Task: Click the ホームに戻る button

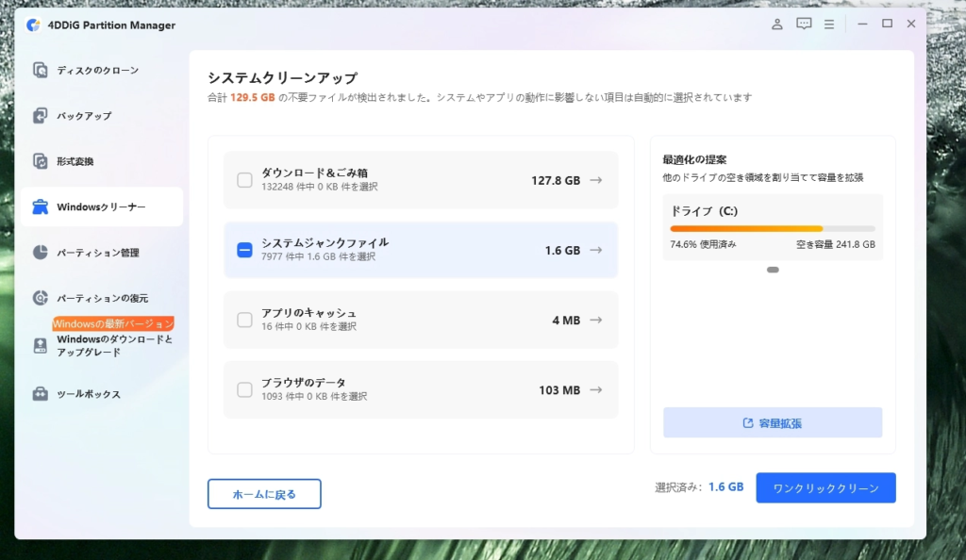Action: pos(264,494)
